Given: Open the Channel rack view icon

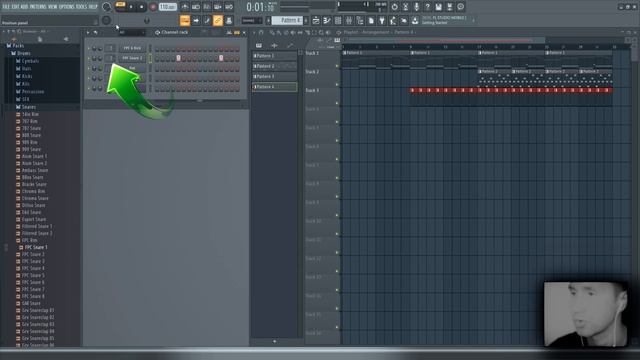Looking at the screenshot, I should [x=338, y=20].
